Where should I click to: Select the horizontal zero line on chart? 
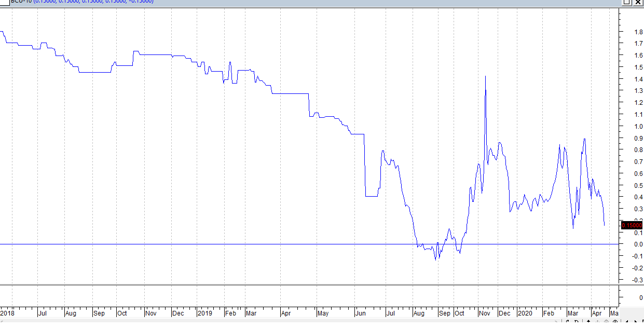(x=309, y=244)
